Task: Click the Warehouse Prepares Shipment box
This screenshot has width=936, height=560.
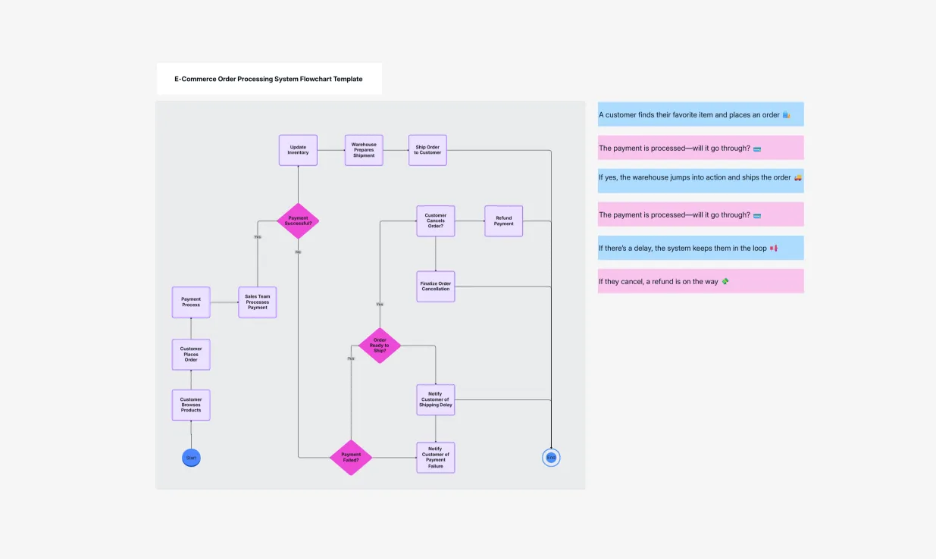Action: pyautogui.click(x=364, y=150)
